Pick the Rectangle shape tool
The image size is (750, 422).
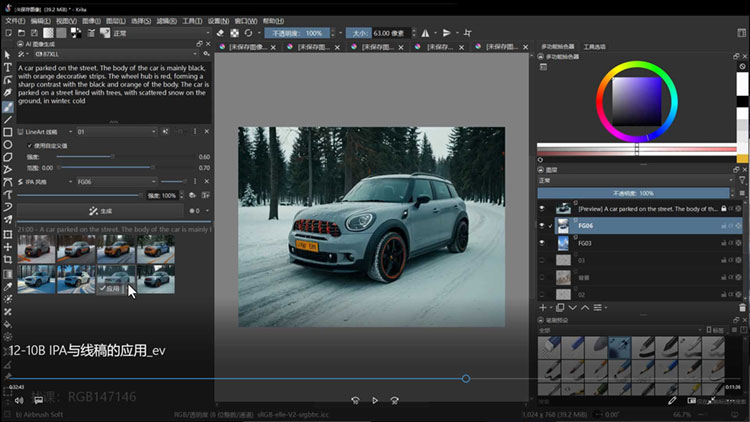click(7, 132)
